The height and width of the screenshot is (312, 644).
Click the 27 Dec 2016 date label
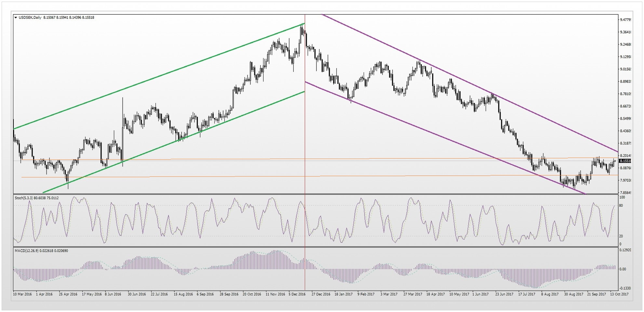click(x=321, y=294)
